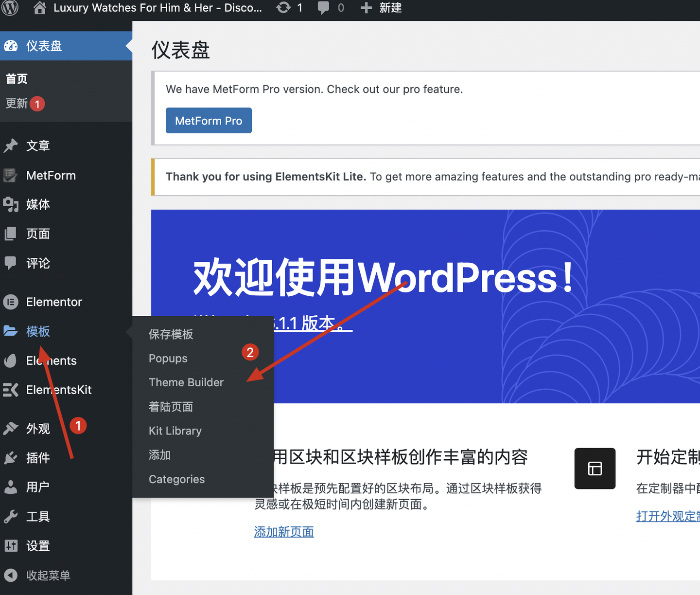Viewport: 700px width, 595px height.
Task: Click the leaf icon beside Elements
Action: [x=11, y=361]
